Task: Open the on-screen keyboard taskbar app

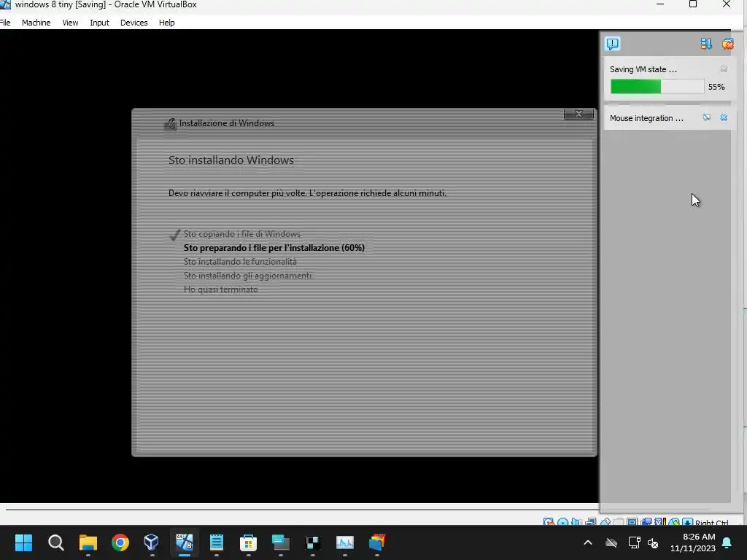Action: click(x=281, y=542)
